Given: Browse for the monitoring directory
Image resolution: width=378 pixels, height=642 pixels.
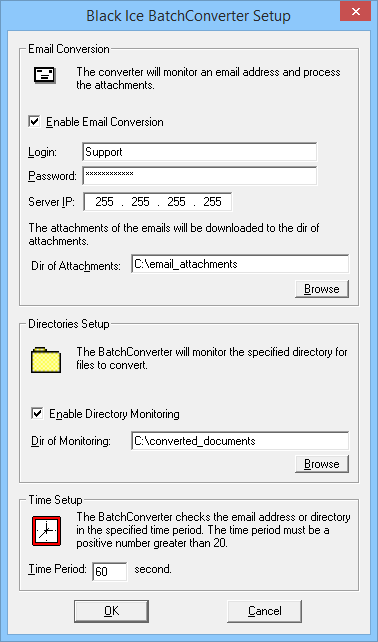Looking at the screenshot, I should click(322, 464).
